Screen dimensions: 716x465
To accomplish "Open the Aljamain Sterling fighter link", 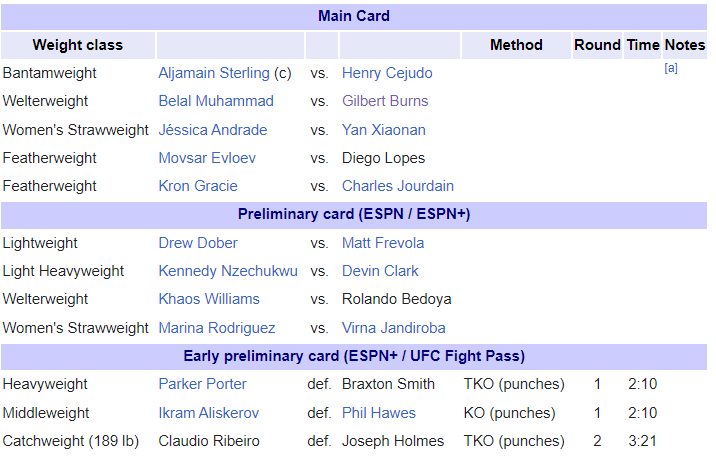I will coord(214,73).
